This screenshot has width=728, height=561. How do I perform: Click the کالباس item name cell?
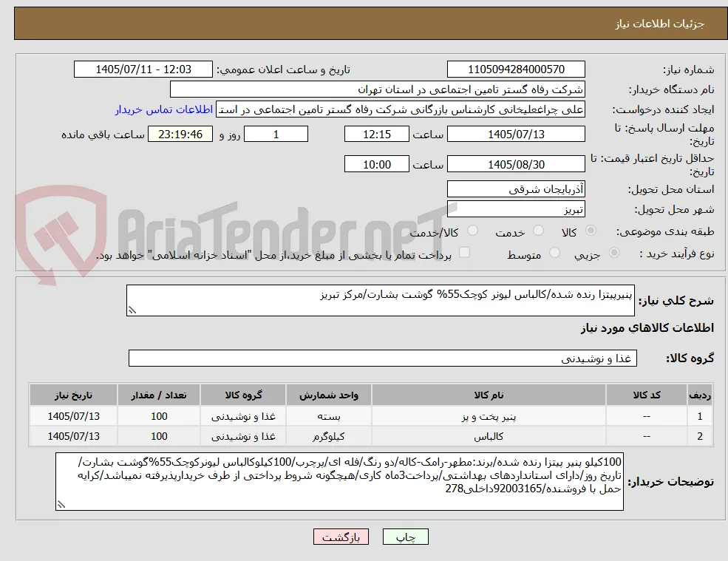489,437
